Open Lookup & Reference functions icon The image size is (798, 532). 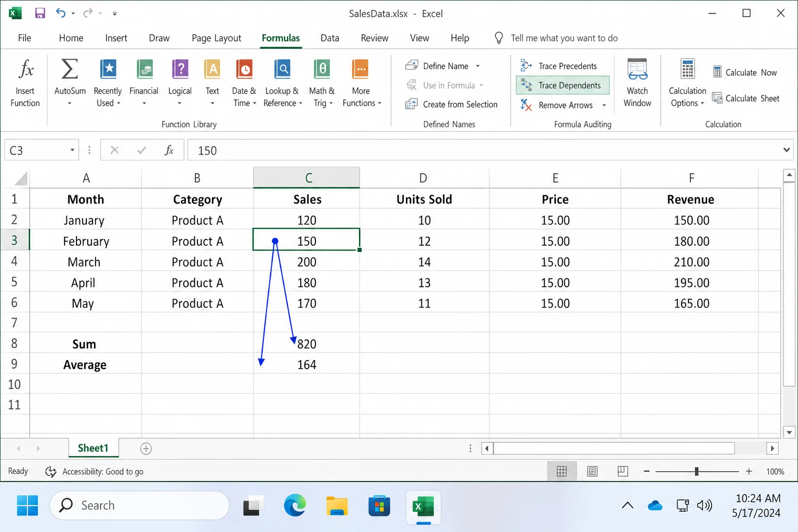(282, 69)
